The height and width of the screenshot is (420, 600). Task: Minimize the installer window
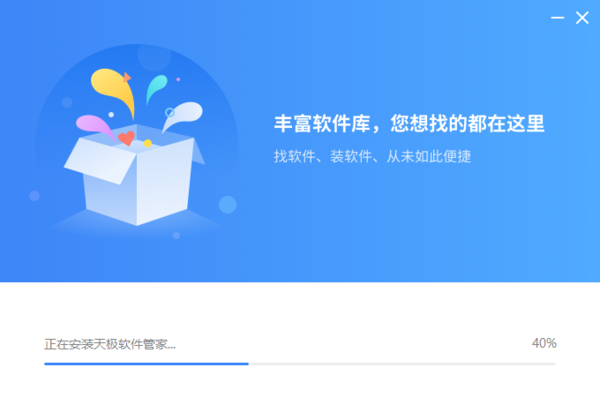(557, 18)
